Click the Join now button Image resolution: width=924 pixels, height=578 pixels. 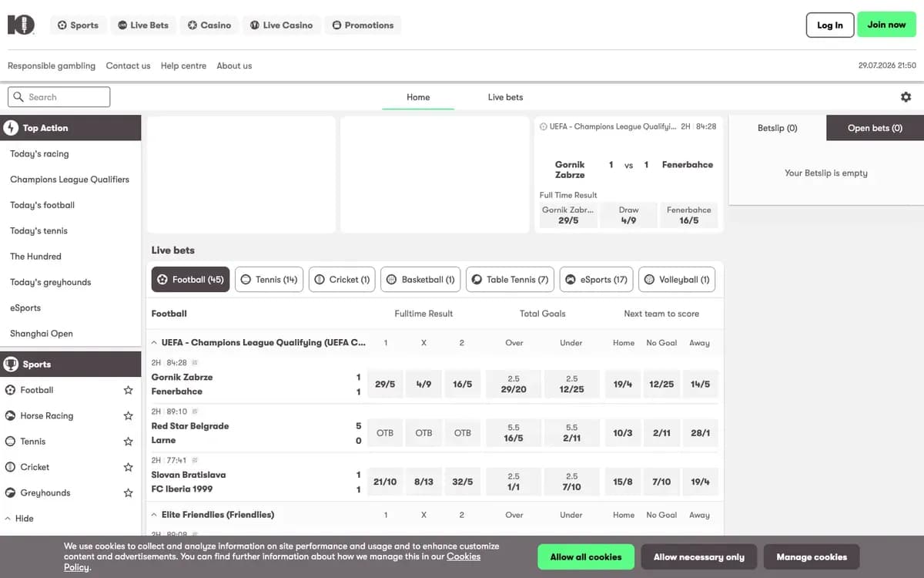pos(886,25)
